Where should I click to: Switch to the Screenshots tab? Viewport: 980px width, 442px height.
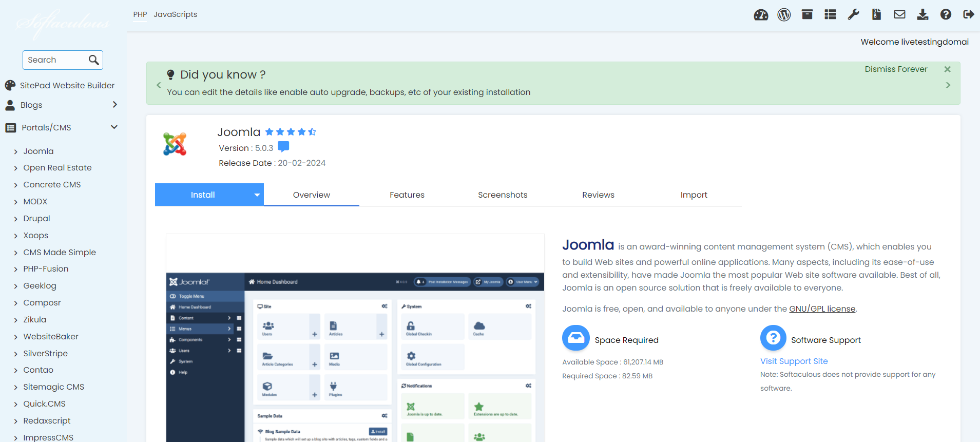pos(503,195)
